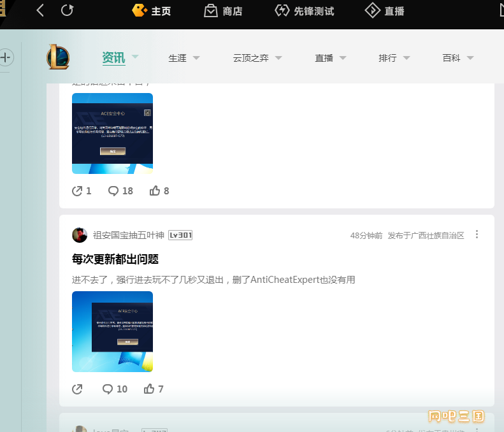Click the 先锋测试 lightning icon
The width and height of the screenshot is (504, 432).
point(282,10)
